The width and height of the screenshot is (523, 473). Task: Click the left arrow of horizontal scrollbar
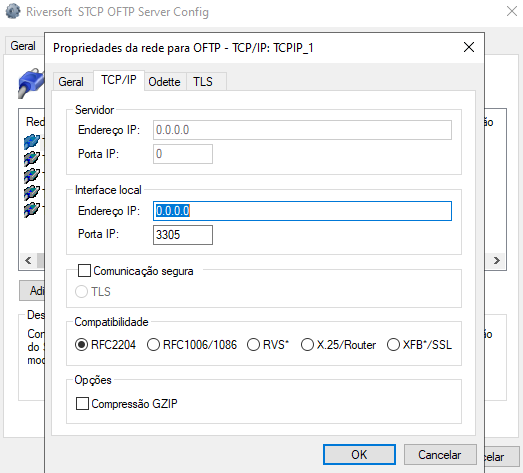click(28, 260)
